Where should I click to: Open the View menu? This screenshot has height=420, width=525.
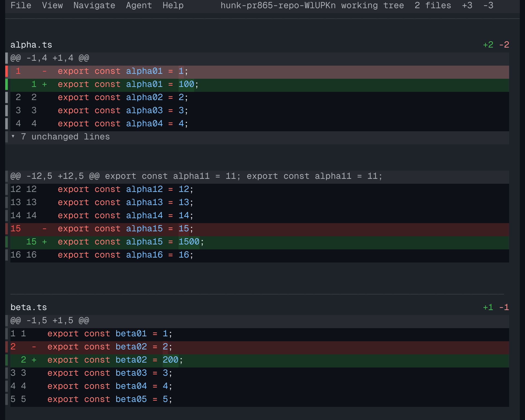[x=52, y=5]
